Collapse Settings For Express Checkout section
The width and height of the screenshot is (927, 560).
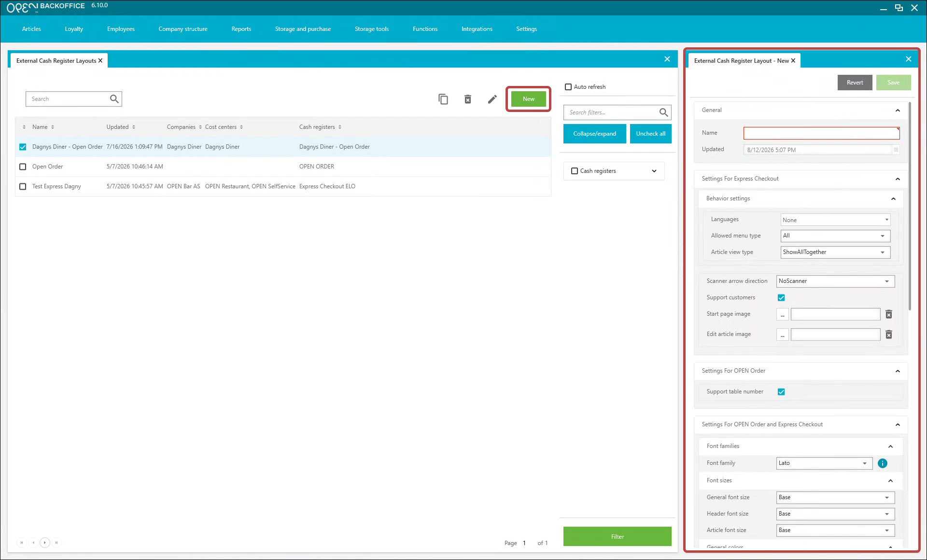898,179
